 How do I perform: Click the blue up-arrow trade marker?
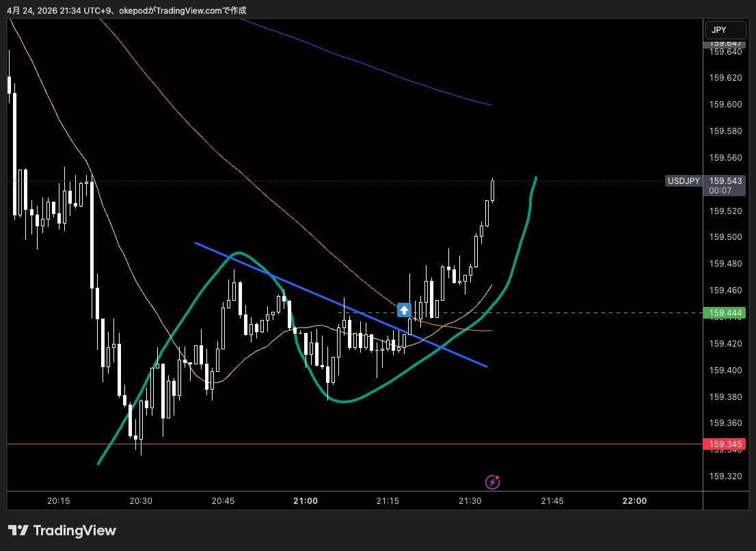[x=404, y=310]
